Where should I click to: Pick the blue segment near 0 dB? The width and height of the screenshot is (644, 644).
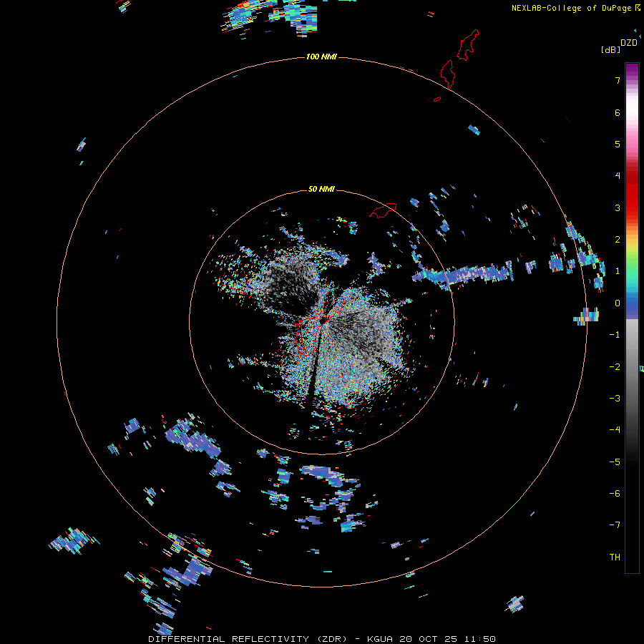(632, 307)
